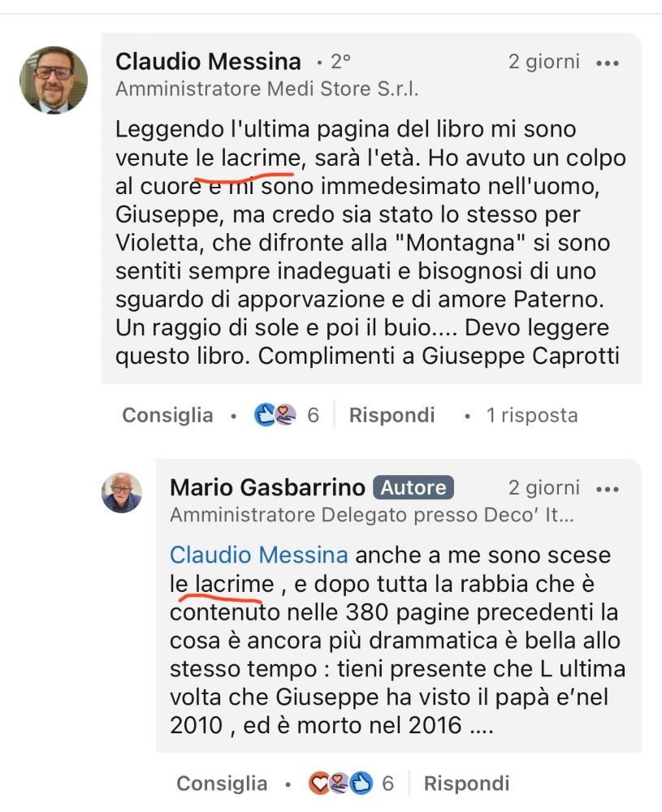Click the Autore badge beside Mario Gasbarrino

coord(413,488)
